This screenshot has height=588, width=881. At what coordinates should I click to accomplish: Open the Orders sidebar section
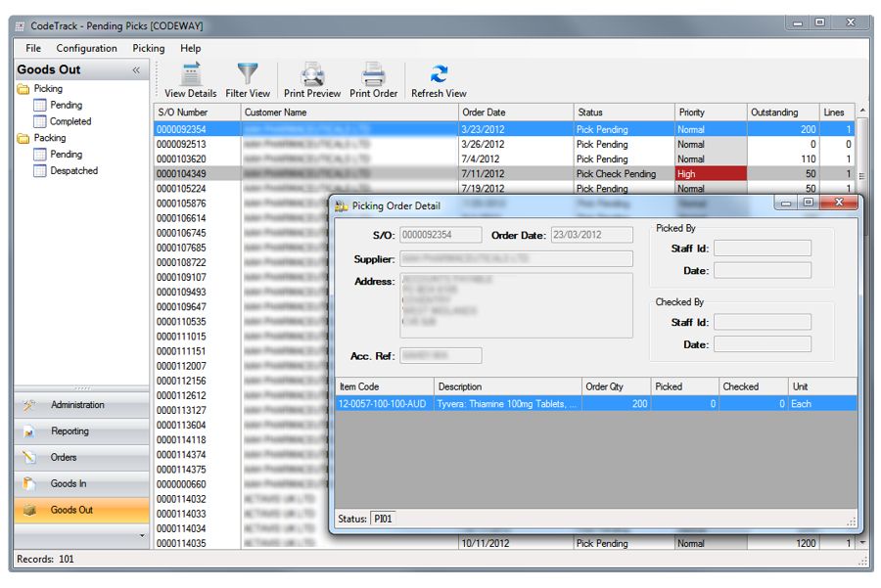[x=64, y=458]
